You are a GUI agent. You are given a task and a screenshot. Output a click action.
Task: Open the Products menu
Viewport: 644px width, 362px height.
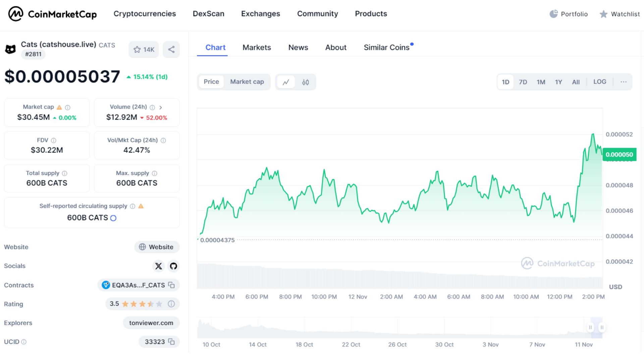coord(371,14)
